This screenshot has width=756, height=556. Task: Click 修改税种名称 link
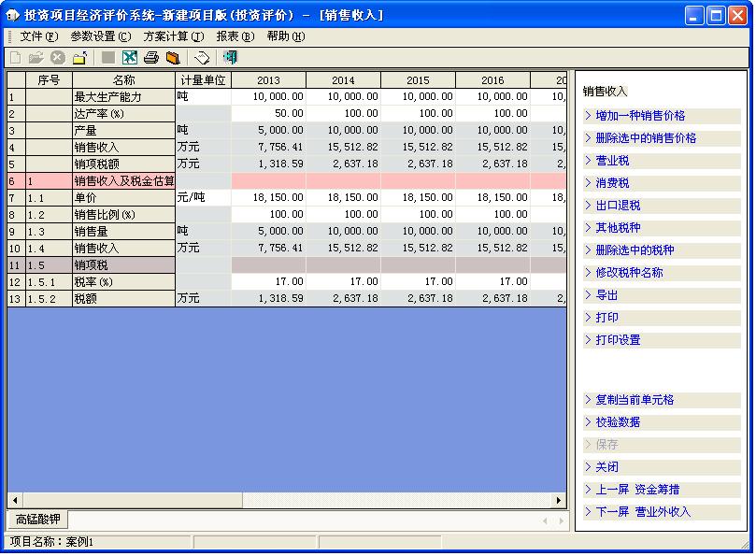point(629,273)
